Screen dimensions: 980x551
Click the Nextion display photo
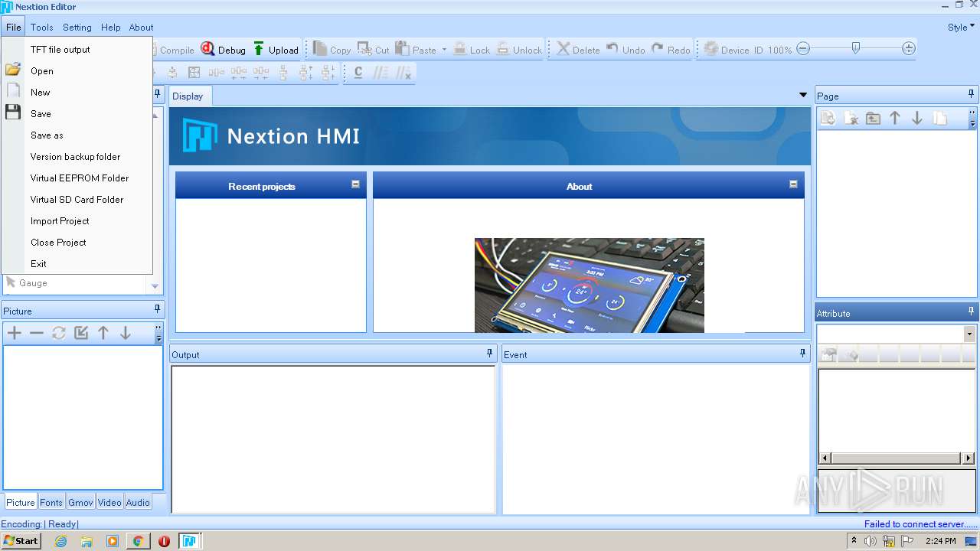[589, 285]
